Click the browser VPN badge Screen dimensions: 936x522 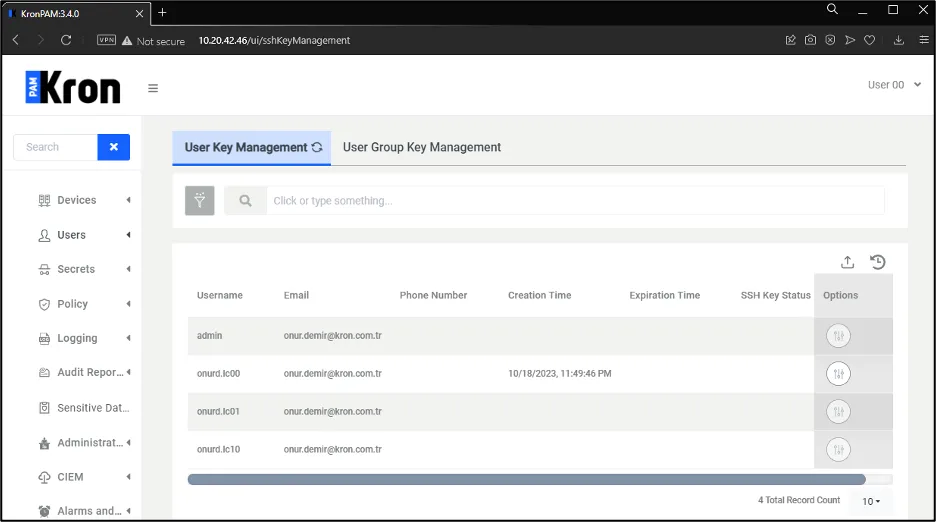click(106, 40)
